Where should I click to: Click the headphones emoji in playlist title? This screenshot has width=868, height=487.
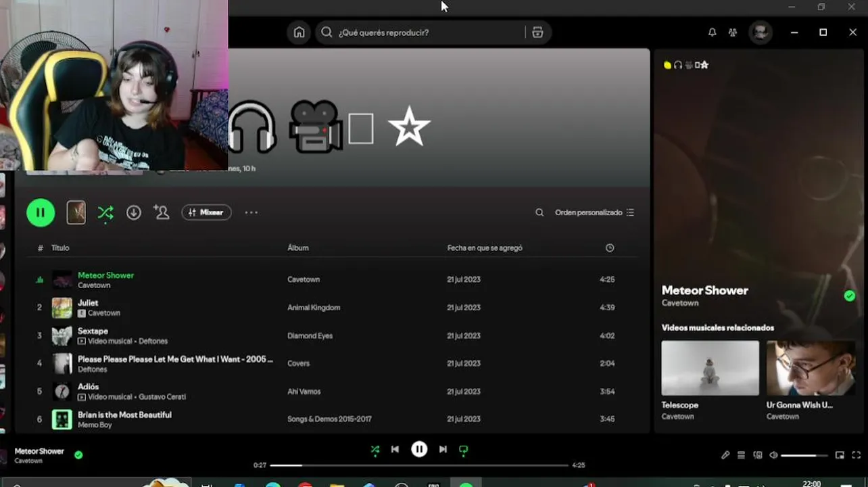pyautogui.click(x=251, y=126)
